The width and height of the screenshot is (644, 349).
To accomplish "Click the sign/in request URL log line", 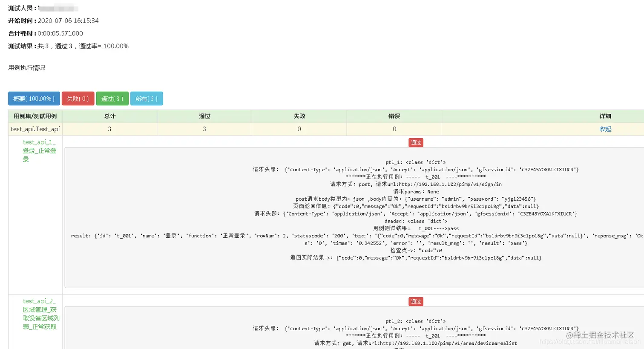I will pyautogui.click(x=416, y=184).
